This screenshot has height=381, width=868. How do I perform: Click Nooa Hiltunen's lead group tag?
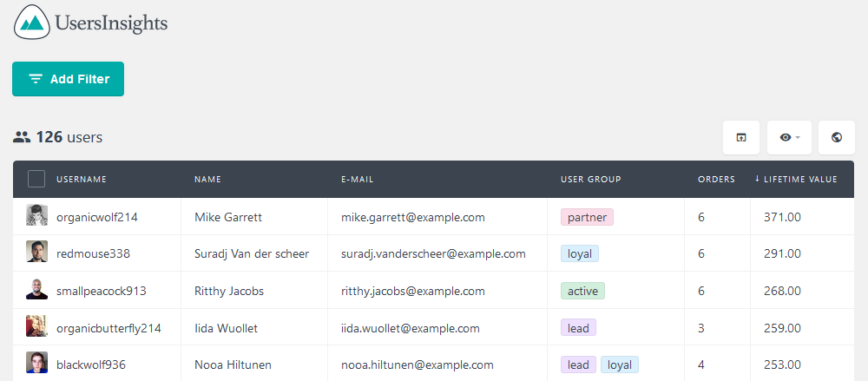tap(578, 365)
